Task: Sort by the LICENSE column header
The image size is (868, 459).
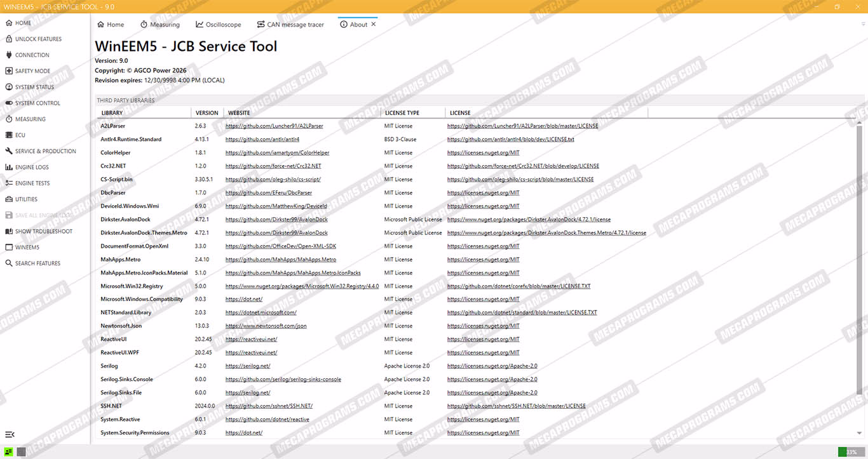Action: point(546,113)
